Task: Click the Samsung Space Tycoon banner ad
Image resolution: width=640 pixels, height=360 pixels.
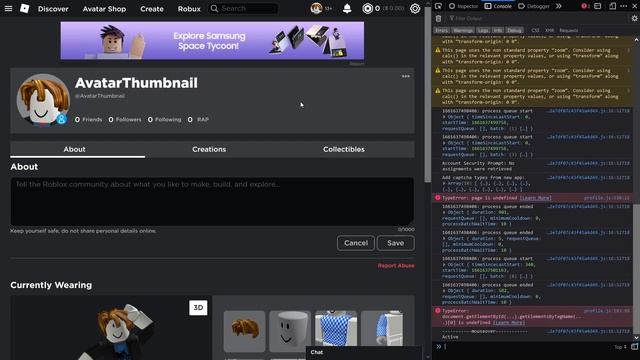Action: pos(212,40)
